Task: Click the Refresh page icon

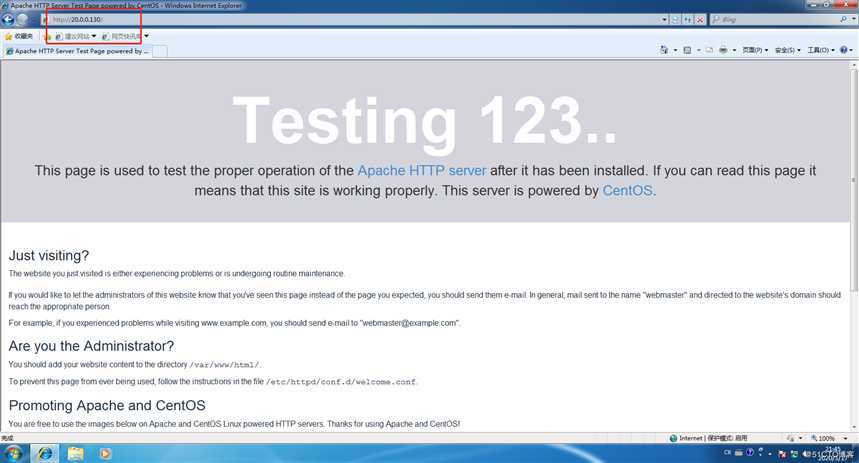Action: tap(688, 20)
